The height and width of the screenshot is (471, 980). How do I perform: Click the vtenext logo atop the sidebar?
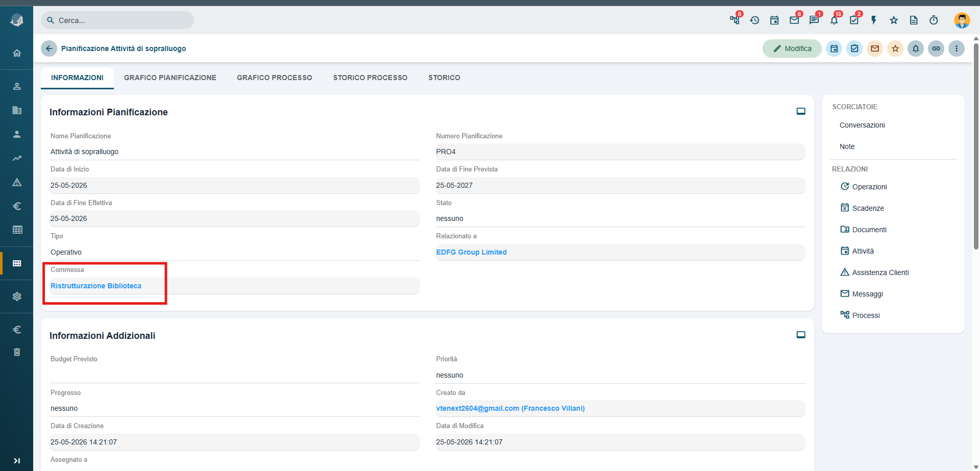[17, 20]
